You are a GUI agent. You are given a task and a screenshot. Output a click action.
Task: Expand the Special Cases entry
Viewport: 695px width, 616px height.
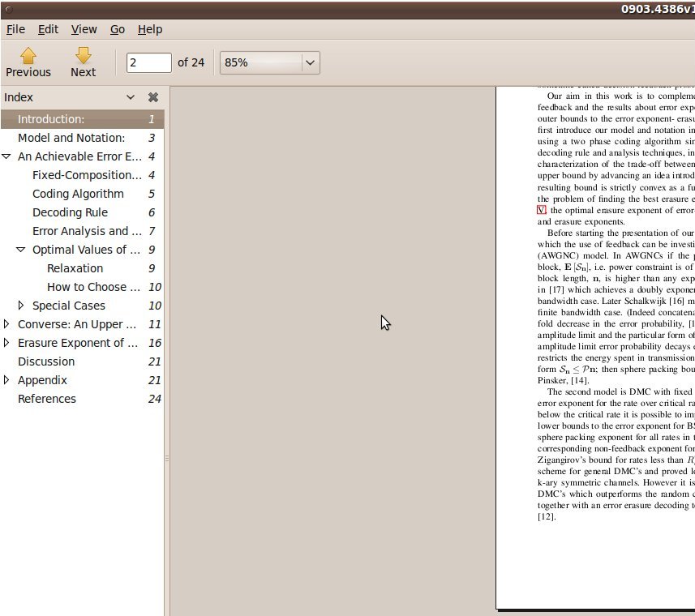pos(21,306)
